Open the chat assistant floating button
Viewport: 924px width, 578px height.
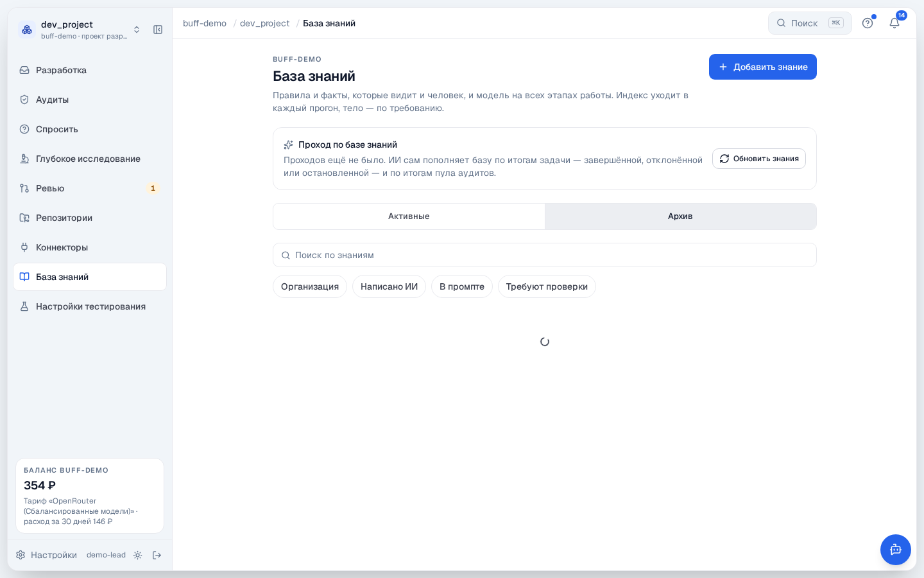(x=896, y=550)
